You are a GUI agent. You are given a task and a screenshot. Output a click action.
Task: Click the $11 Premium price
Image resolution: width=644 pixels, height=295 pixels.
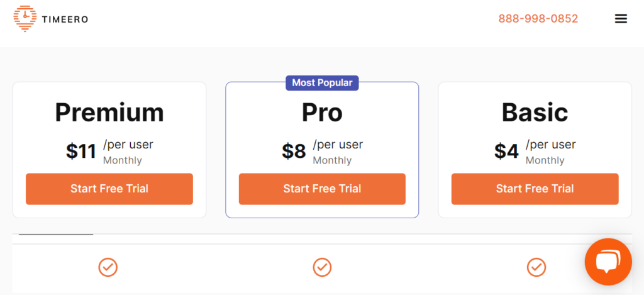(x=81, y=152)
